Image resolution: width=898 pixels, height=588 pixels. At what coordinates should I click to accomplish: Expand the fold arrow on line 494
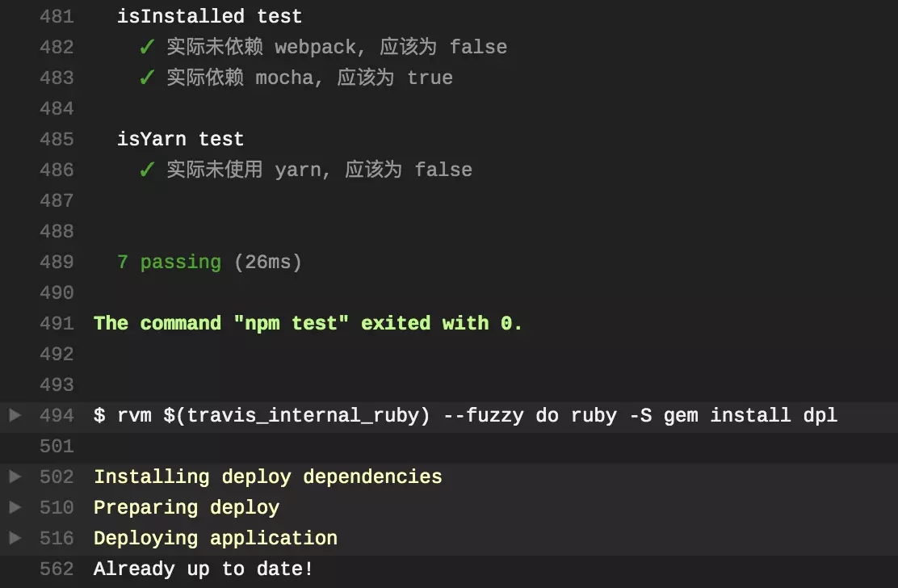click(x=15, y=415)
